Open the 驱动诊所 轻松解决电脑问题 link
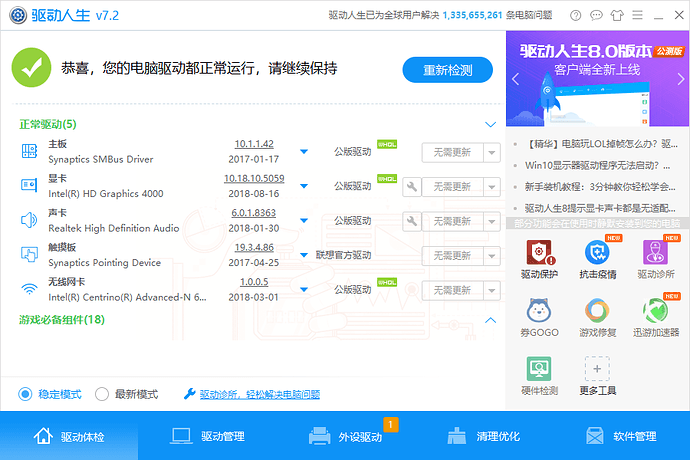Image resolution: width=690 pixels, height=460 pixels. point(260,394)
